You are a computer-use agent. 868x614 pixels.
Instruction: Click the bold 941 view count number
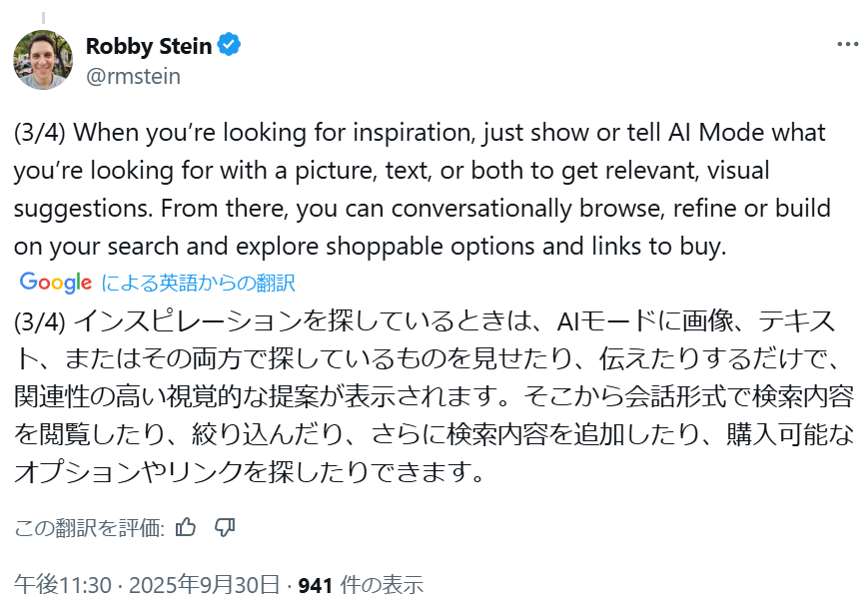click(315, 584)
